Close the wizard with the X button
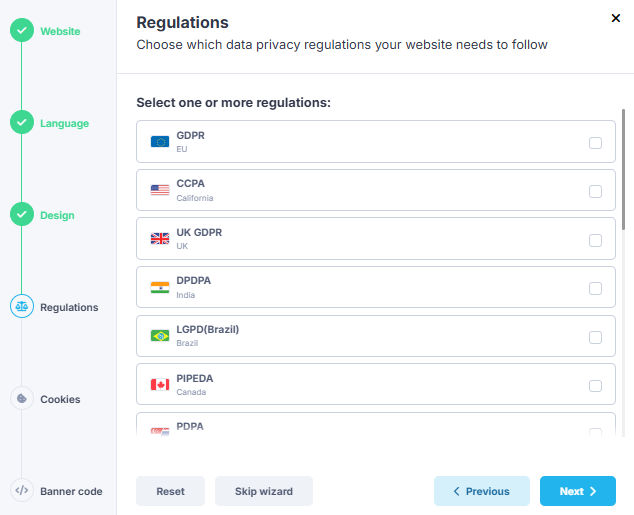 [616, 18]
